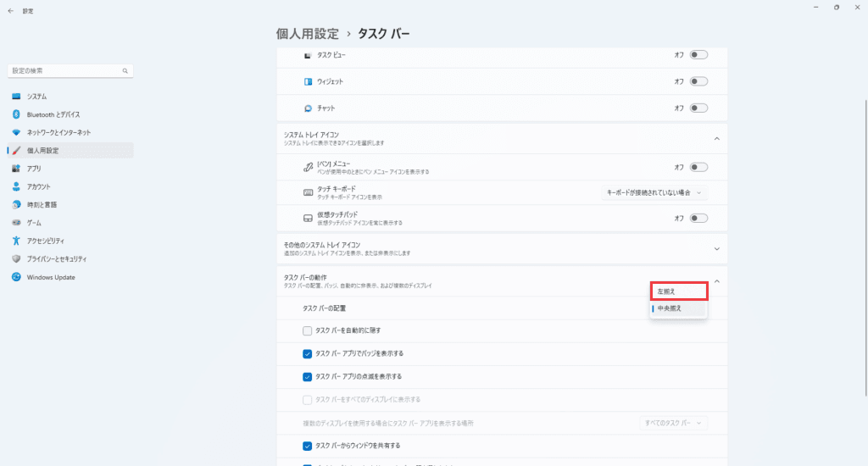Viewport: 868px width, 466px height.
Task: Click the ネットワークとインターネット wifi icon
Action: point(16,133)
